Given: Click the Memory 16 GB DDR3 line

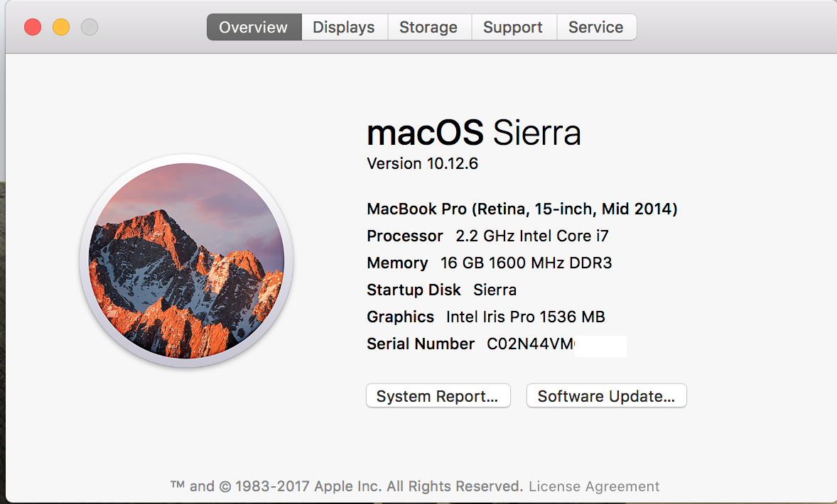Looking at the screenshot, I should pos(489,263).
